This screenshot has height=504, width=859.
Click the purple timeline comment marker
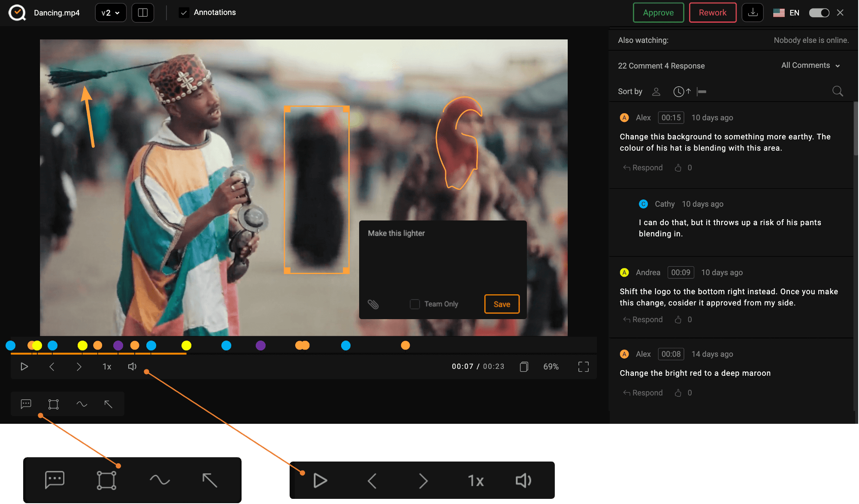pos(118,346)
